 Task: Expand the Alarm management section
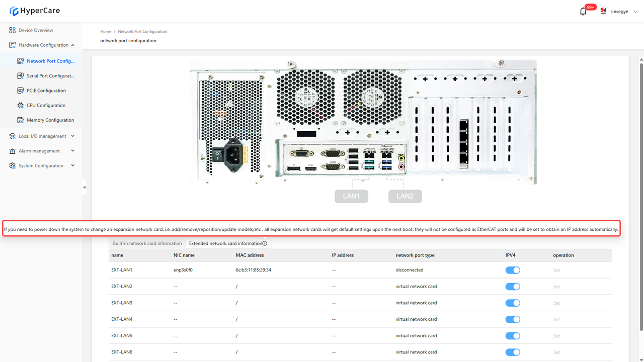pyautogui.click(x=73, y=151)
